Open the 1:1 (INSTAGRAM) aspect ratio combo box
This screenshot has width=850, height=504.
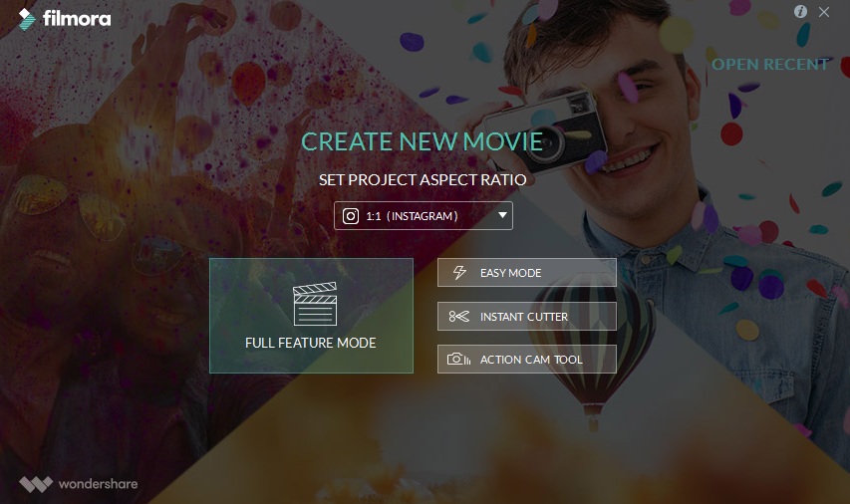[x=424, y=216]
